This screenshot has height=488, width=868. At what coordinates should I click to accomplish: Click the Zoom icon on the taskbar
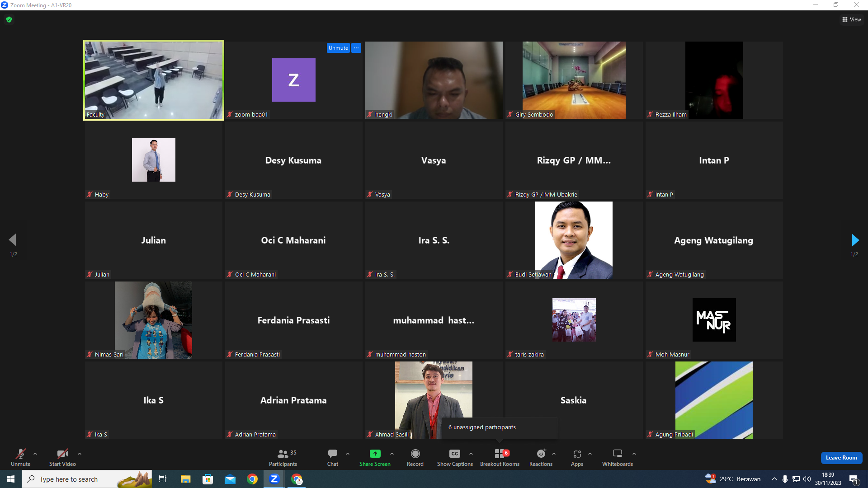(x=274, y=479)
